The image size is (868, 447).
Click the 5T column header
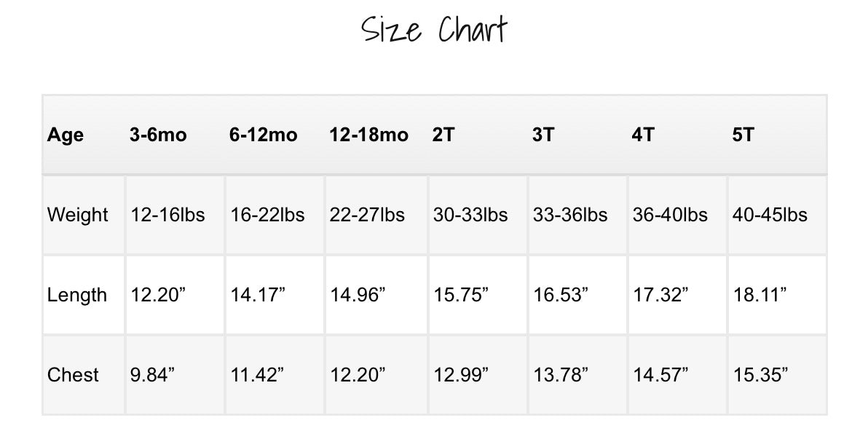coord(743,135)
